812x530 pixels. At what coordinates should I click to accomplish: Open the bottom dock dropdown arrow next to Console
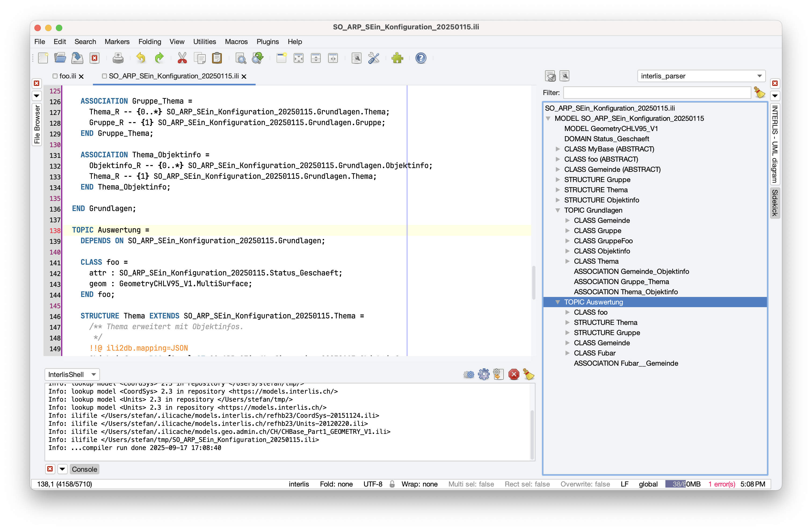click(62, 469)
